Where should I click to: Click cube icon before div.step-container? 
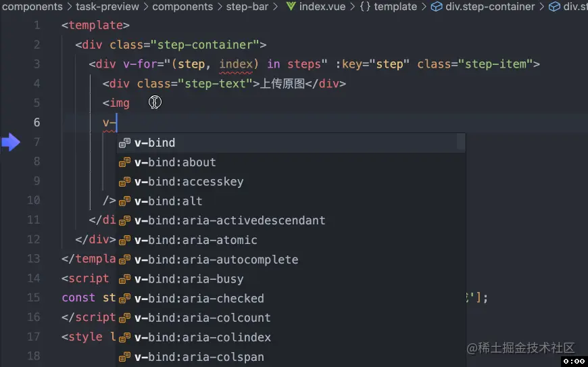click(437, 6)
